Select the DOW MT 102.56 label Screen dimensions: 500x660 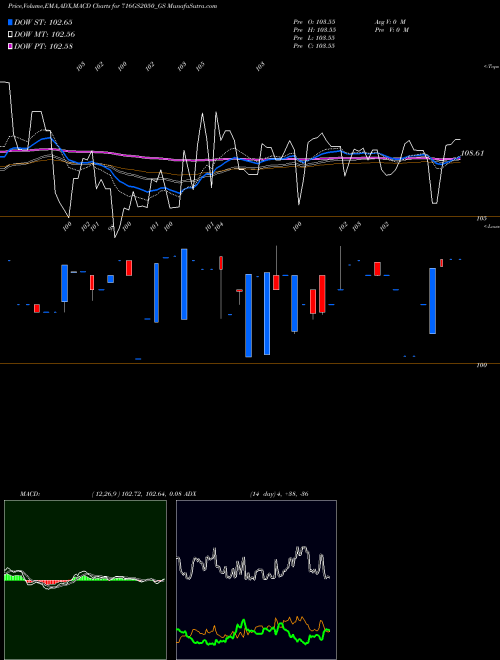pyautogui.click(x=45, y=34)
